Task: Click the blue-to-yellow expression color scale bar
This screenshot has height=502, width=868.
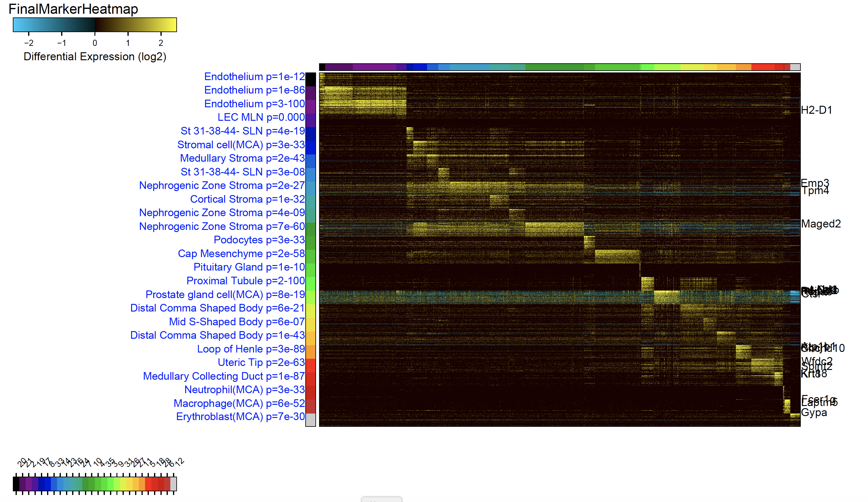Action: pyautogui.click(x=95, y=25)
